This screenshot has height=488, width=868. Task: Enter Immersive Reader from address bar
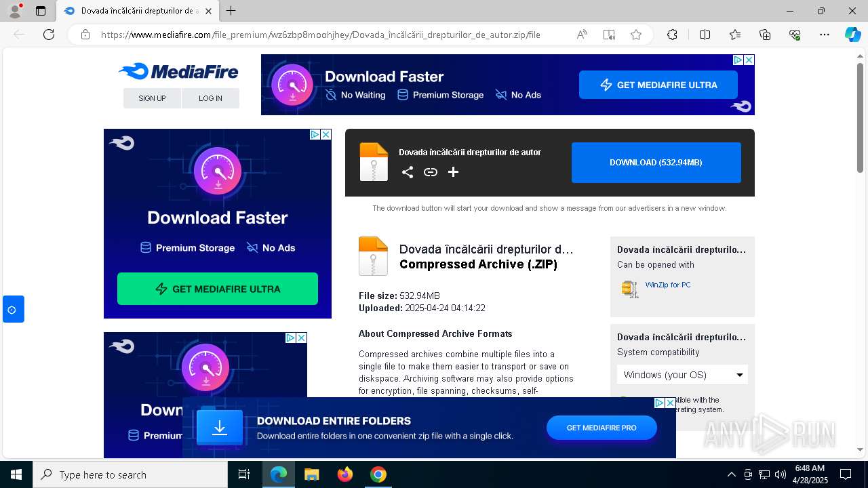pyautogui.click(x=609, y=35)
